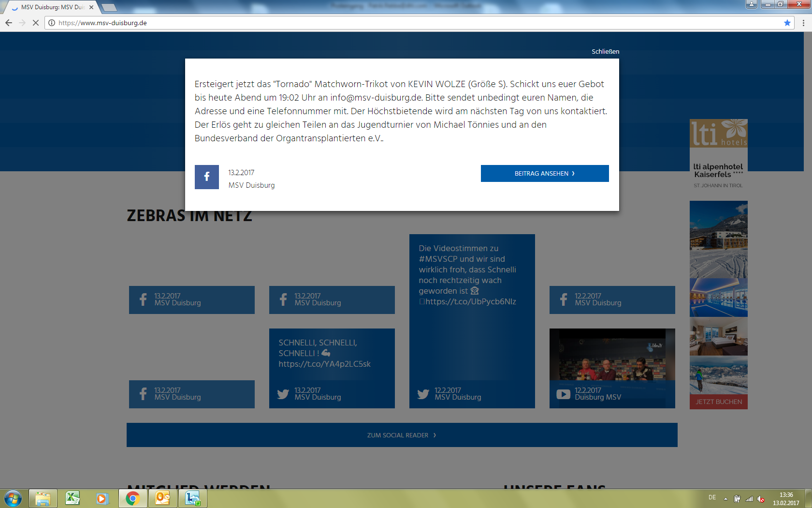
Task: Click the lti hotels logo ad
Action: point(719,133)
